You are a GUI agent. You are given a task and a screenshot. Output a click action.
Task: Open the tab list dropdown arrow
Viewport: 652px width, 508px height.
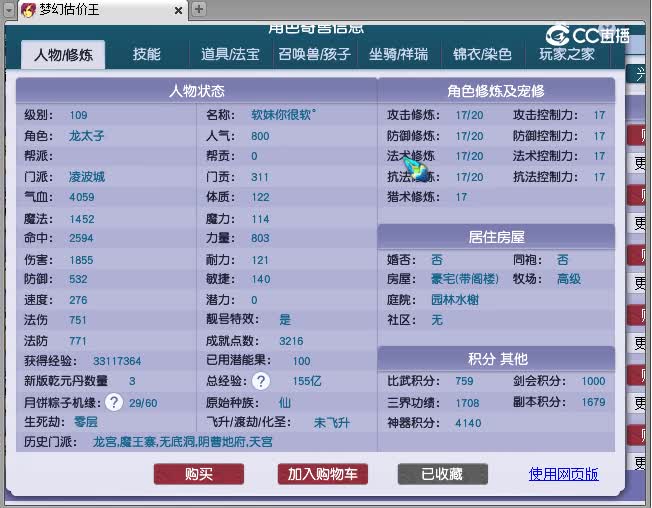(9, 9)
